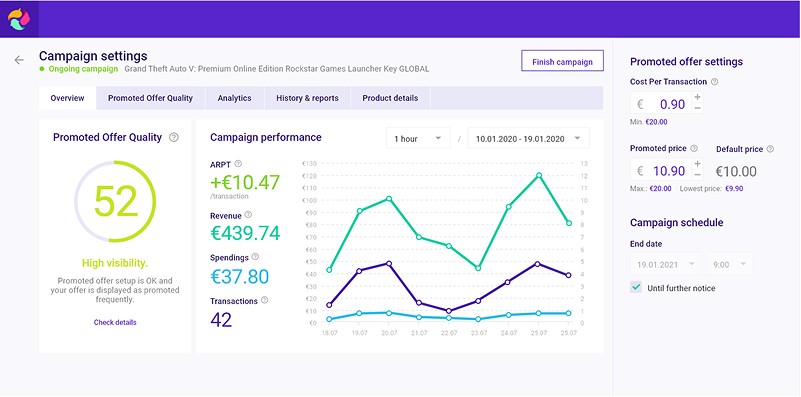Open the 10.01.2020 - 19.01.2020 date range dropdown
This screenshot has width=801, height=397.
[x=528, y=138]
